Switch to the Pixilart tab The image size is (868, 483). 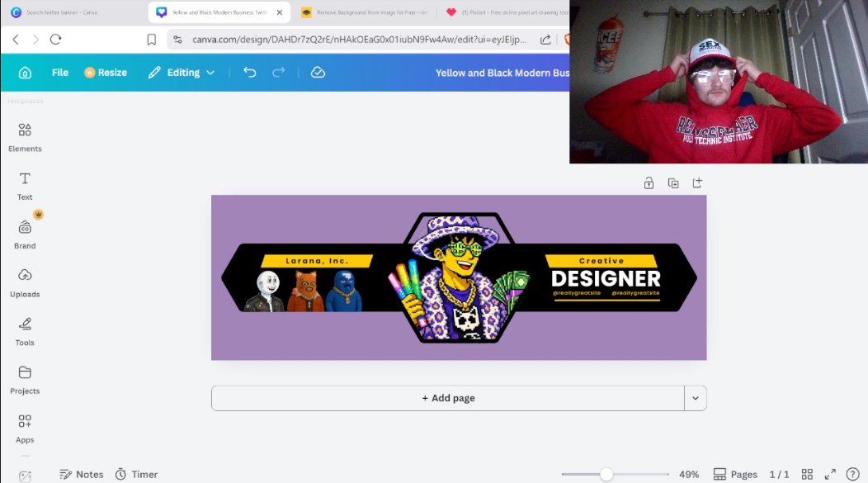click(507, 12)
